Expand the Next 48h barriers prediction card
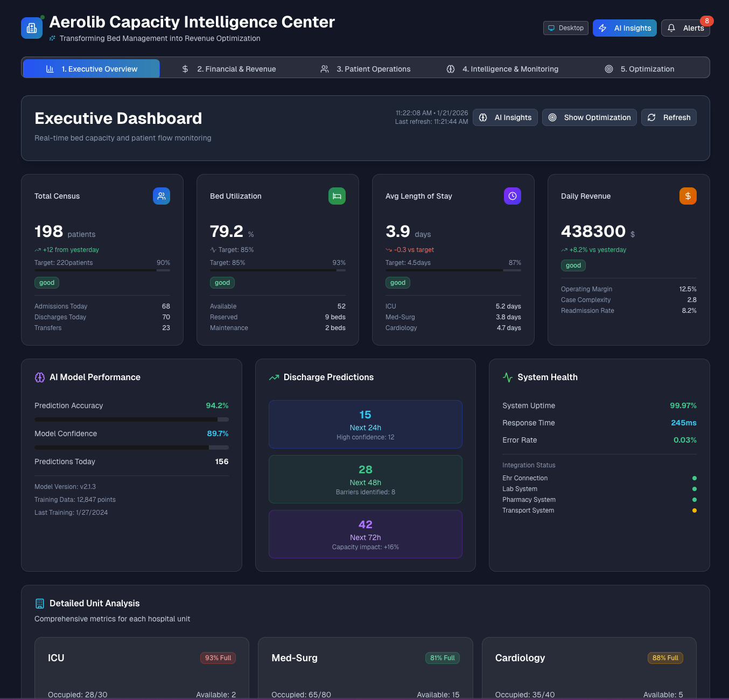729x700 pixels. pos(365,479)
